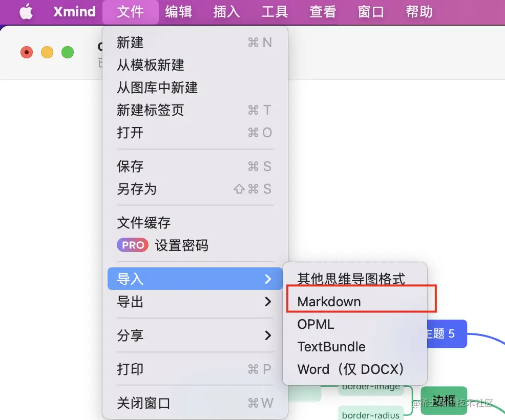This screenshot has height=420, width=505.
Task: Select 保存 to save the file
Action: (195, 166)
